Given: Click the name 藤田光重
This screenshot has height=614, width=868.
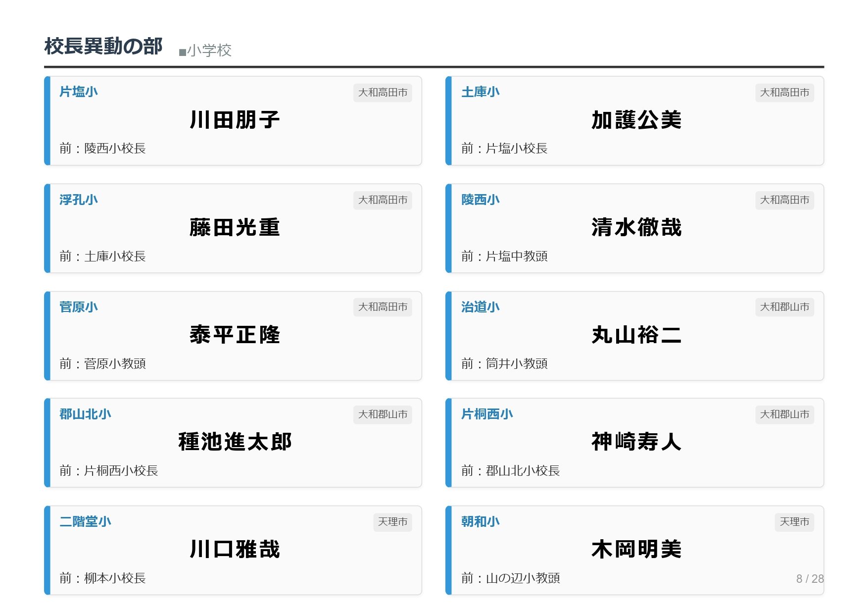Looking at the screenshot, I should (235, 228).
